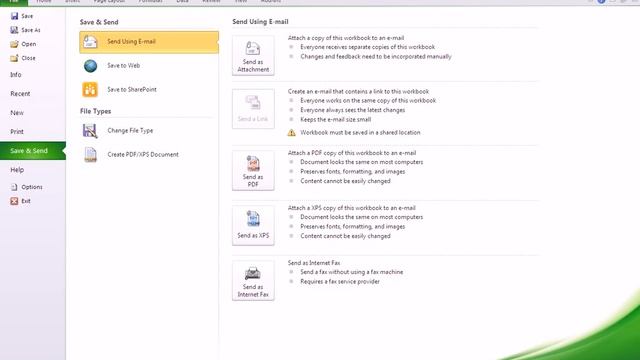Open Excel Options from the sidebar
This screenshot has height=360, width=640.
[x=27, y=187]
